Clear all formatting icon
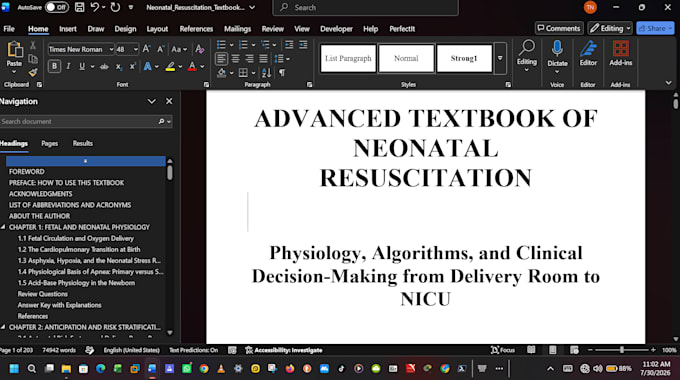 199,49
